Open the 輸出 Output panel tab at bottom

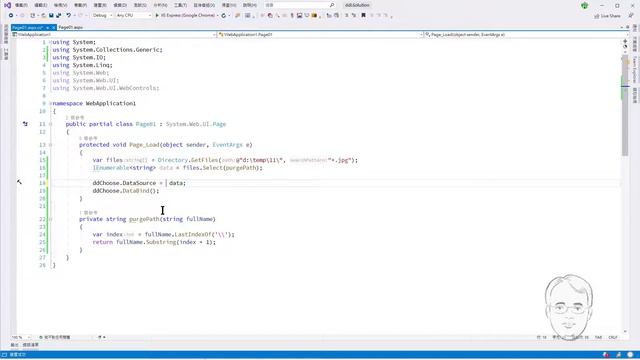(14, 345)
